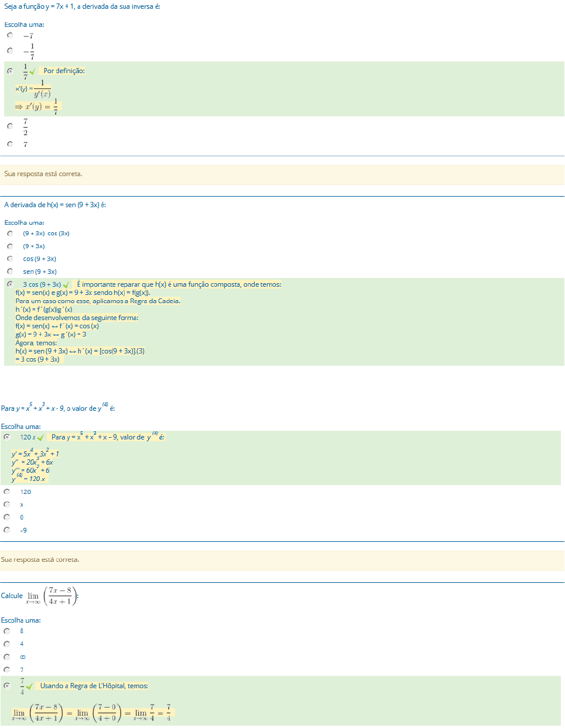Click the feedback message under the inverse derivative question

[x=43, y=174]
